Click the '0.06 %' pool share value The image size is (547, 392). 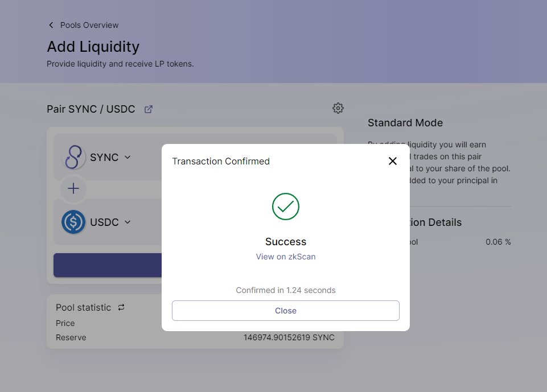[498, 242]
